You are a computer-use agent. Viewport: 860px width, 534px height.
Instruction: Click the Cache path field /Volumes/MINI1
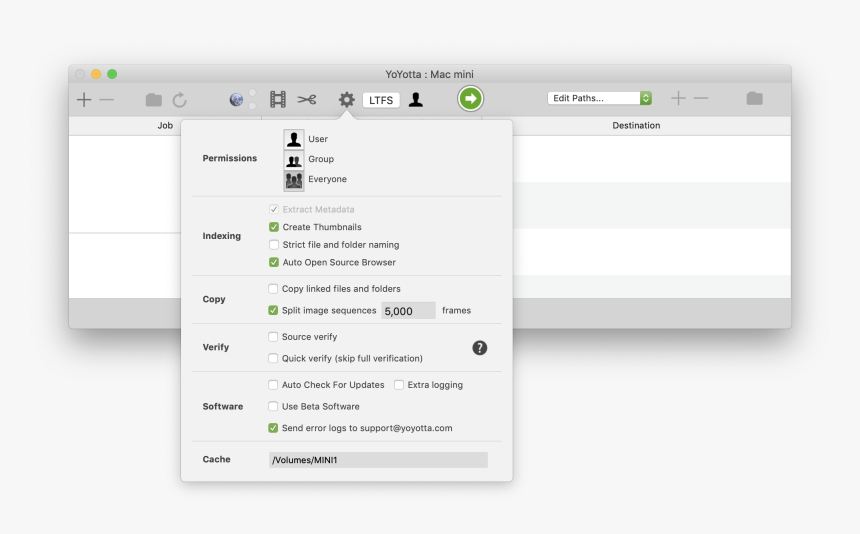(378, 460)
